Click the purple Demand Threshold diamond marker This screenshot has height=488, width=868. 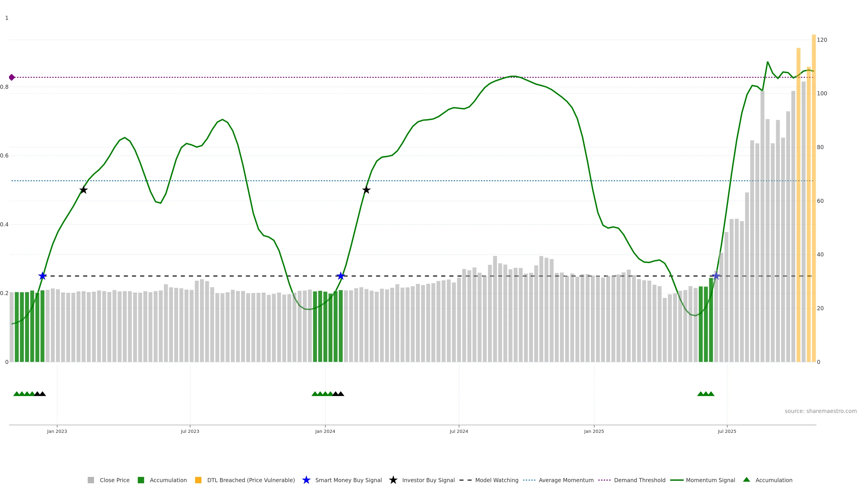pos(12,77)
